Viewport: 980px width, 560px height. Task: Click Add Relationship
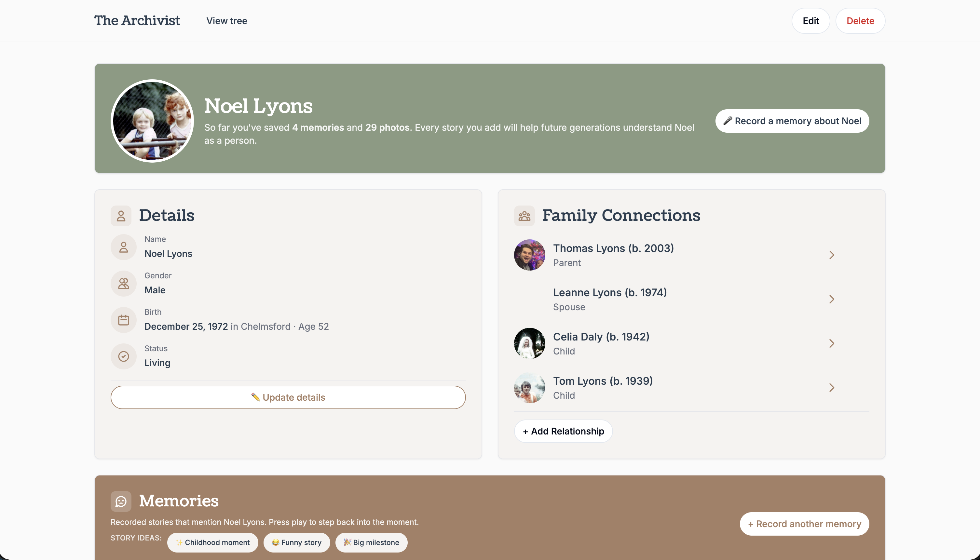pyautogui.click(x=563, y=431)
